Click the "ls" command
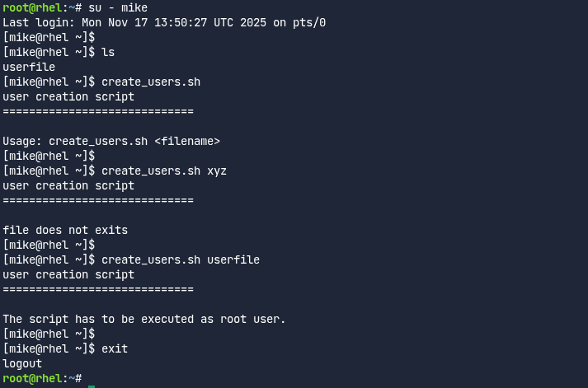This screenshot has width=588, height=388. coord(108,53)
